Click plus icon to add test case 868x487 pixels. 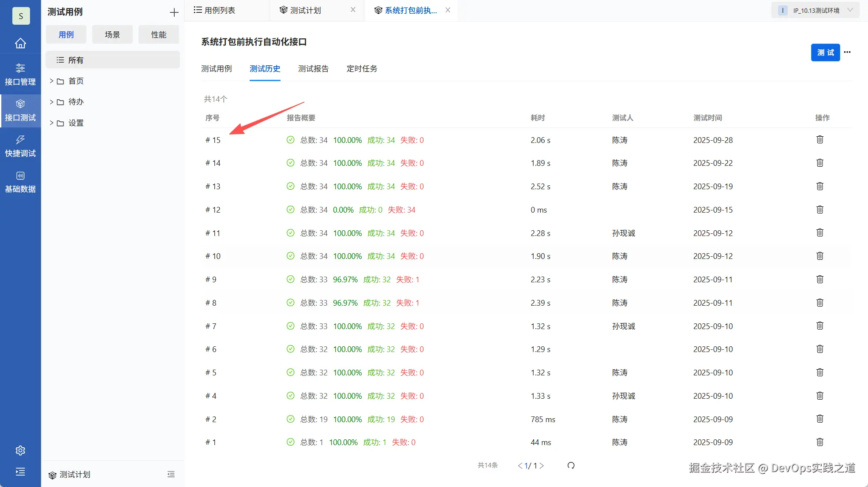(x=174, y=12)
